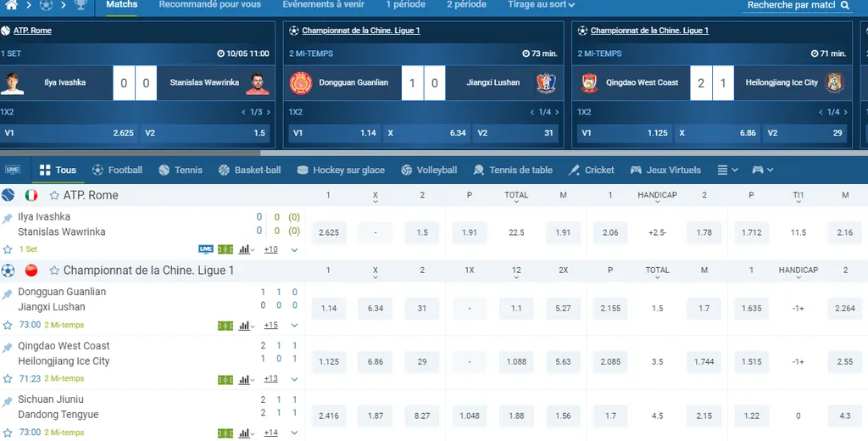
Task: Expand more sports list dropdown
Action: (x=728, y=170)
